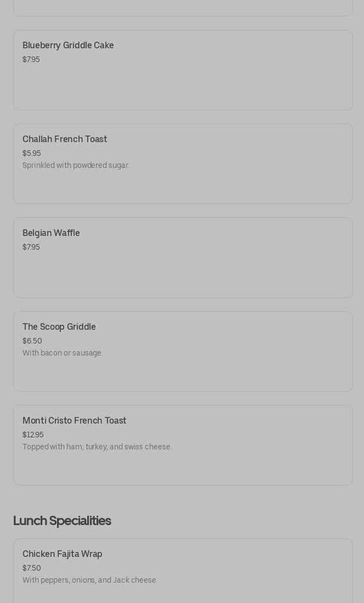The width and height of the screenshot is (364, 603).
Task: Click the $7.50 Chicken Fajita Wrap price
Action: [32, 568]
